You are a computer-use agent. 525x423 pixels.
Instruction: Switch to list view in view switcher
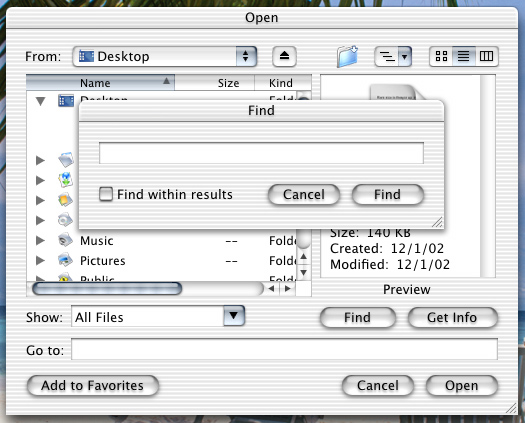[x=463, y=56]
